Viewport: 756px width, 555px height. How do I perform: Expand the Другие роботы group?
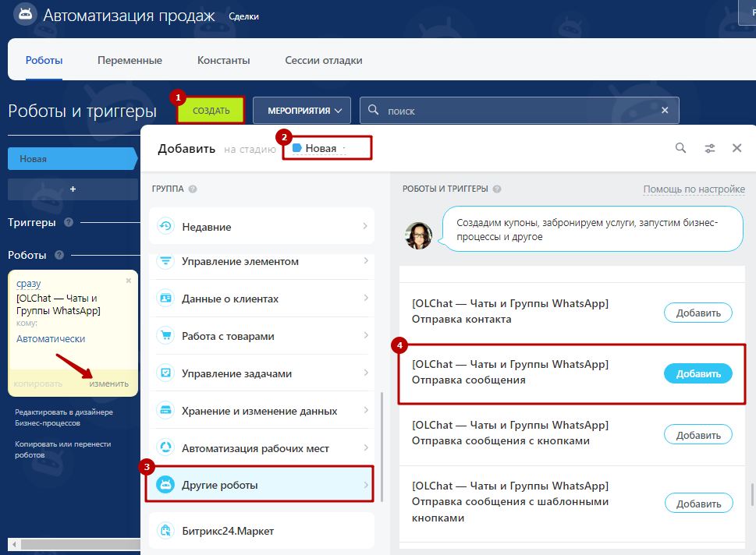(259, 486)
